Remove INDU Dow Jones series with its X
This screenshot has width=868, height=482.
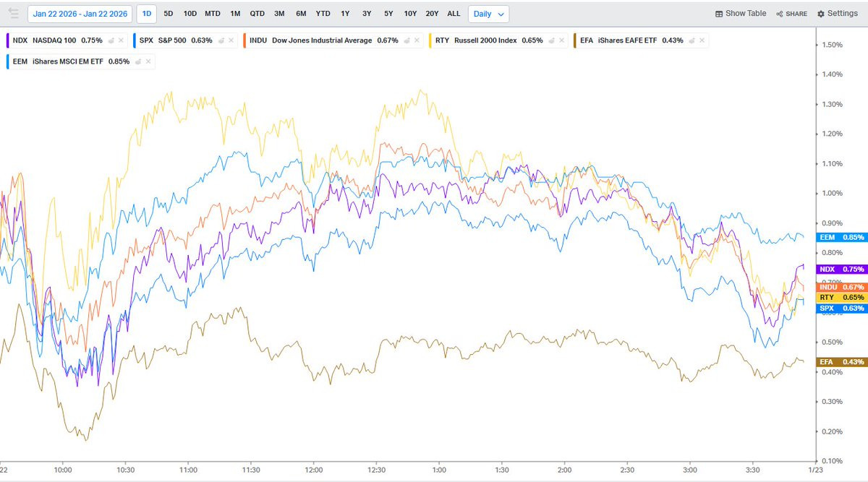(x=417, y=40)
